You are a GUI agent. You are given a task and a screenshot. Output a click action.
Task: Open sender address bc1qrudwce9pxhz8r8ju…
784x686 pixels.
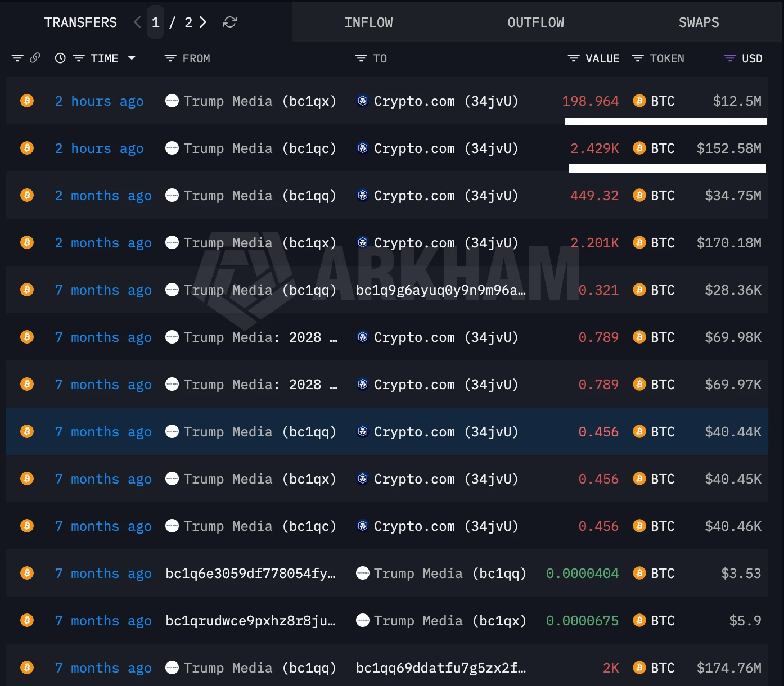point(250,621)
